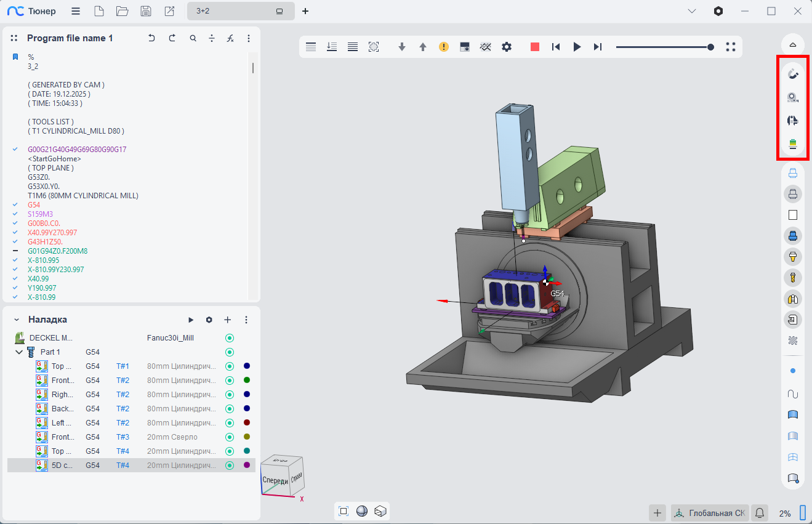Collapse the right toolbar with up chevron
812x524 pixels.
(x=793, y=45)
